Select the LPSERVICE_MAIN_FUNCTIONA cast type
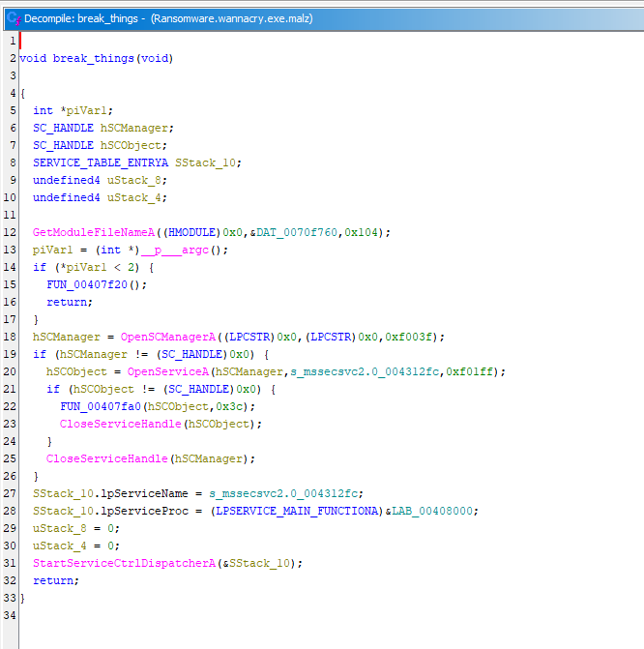 point(297,511)
